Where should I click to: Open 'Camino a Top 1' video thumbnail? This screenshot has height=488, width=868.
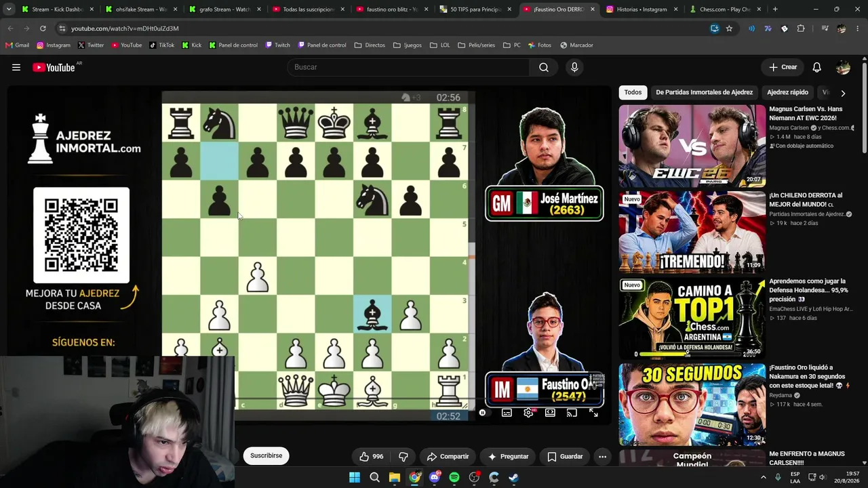[692, 319]
